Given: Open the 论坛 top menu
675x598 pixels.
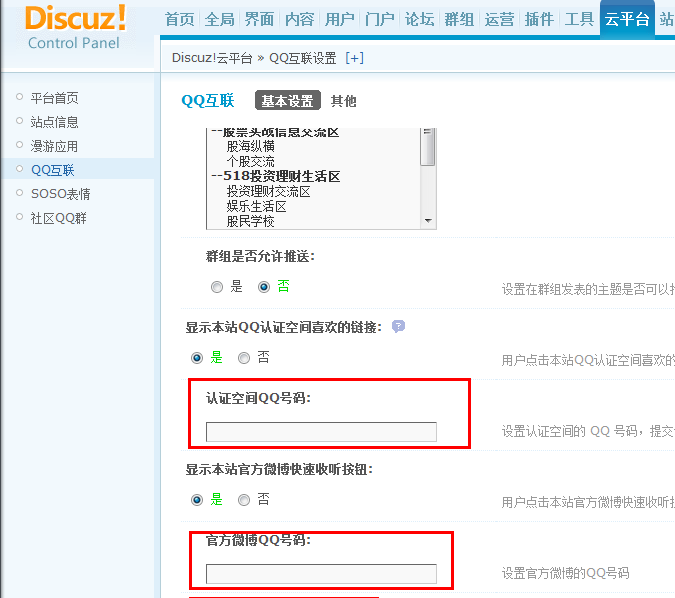Looking at the screenshot, I should pos(419,19).
